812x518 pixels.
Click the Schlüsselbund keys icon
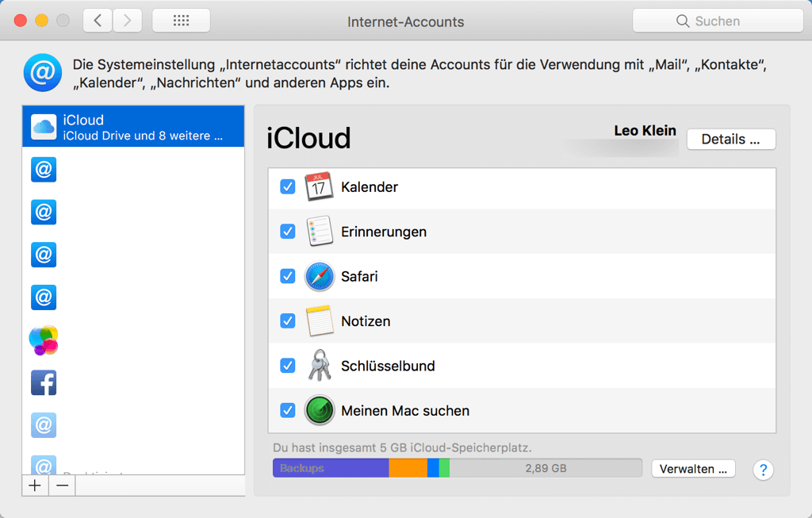click(x=319, y=366)
